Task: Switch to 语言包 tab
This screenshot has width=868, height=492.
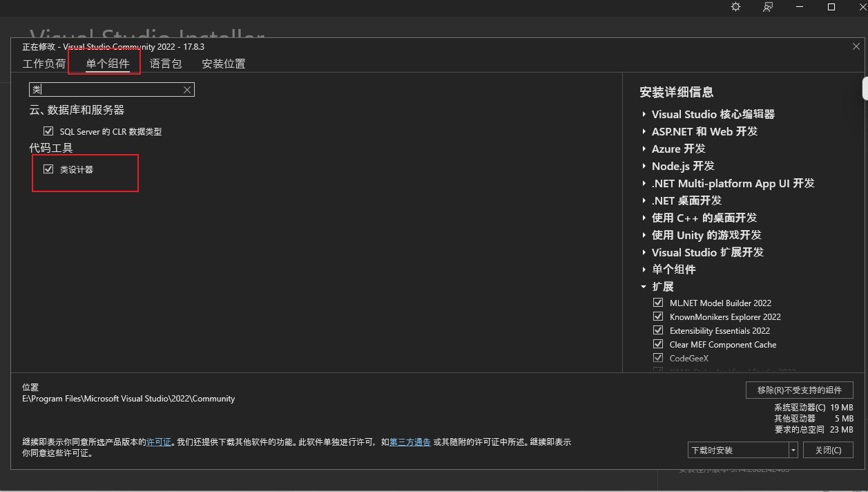Action: tap(166, 64)
